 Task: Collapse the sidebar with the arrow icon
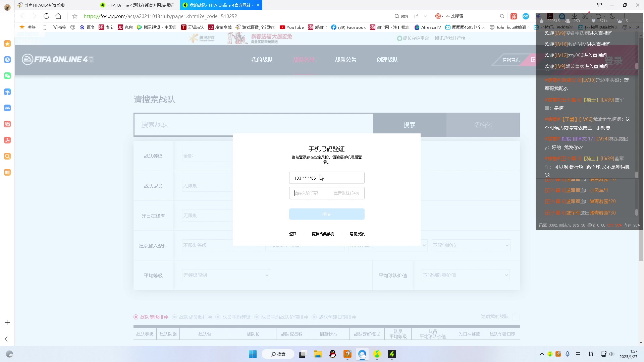(7, 339)
